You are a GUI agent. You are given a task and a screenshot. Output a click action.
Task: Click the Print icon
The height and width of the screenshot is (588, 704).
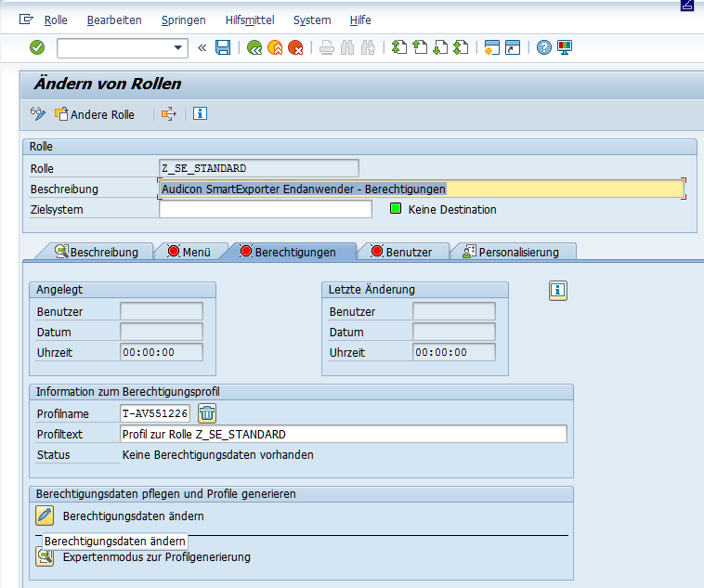click(x=327, y=47)
